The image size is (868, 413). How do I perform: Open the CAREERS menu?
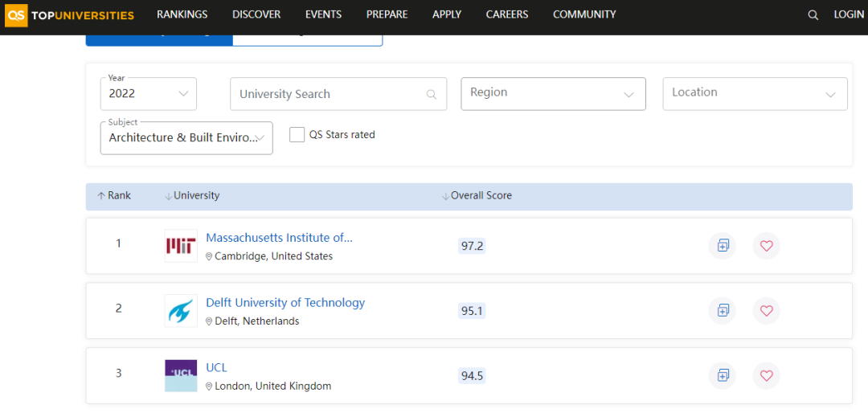[507, 15]
